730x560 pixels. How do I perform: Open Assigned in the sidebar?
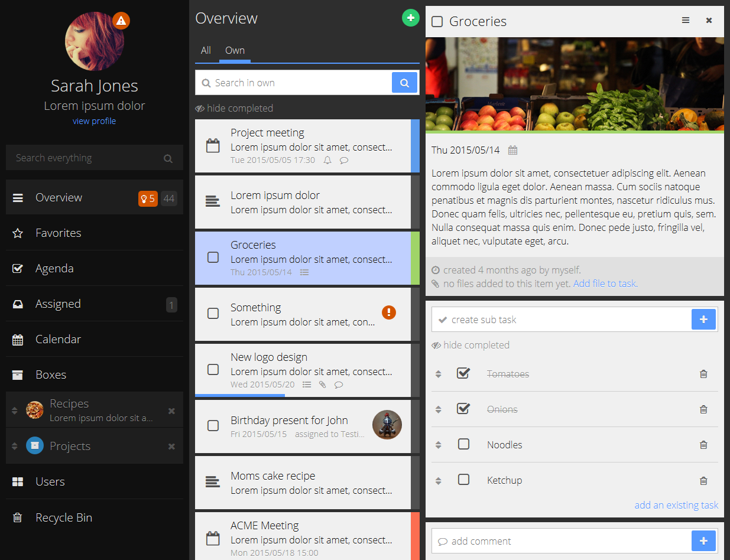pos(95,304)
